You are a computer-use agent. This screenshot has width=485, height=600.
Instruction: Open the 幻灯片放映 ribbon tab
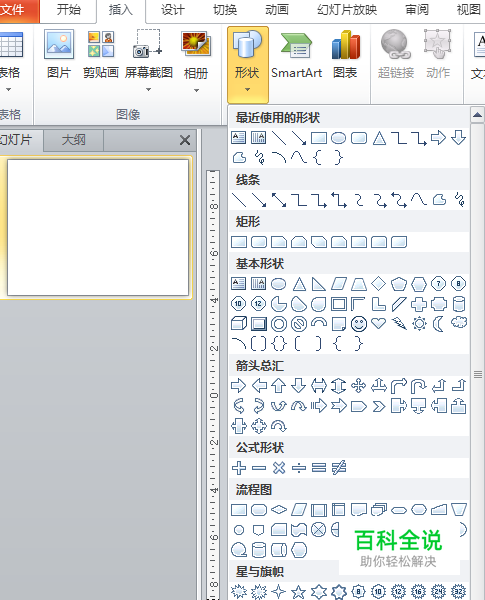pyautogui.click(x=347, y=10)
